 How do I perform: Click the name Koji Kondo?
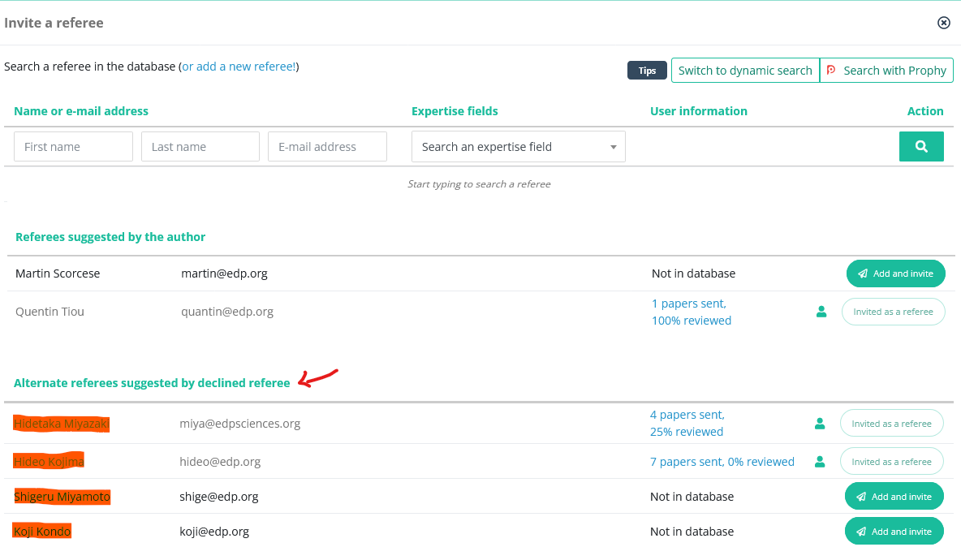point(42,532)
